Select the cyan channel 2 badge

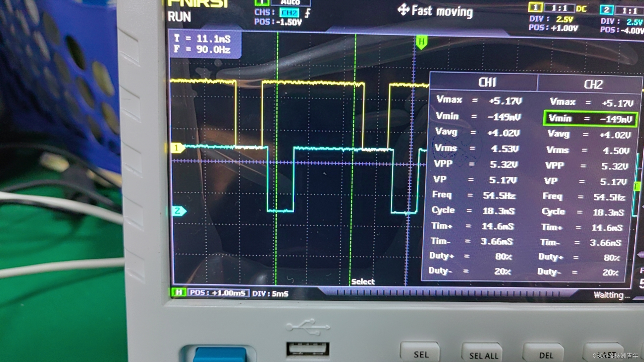(x=606, y=10)
